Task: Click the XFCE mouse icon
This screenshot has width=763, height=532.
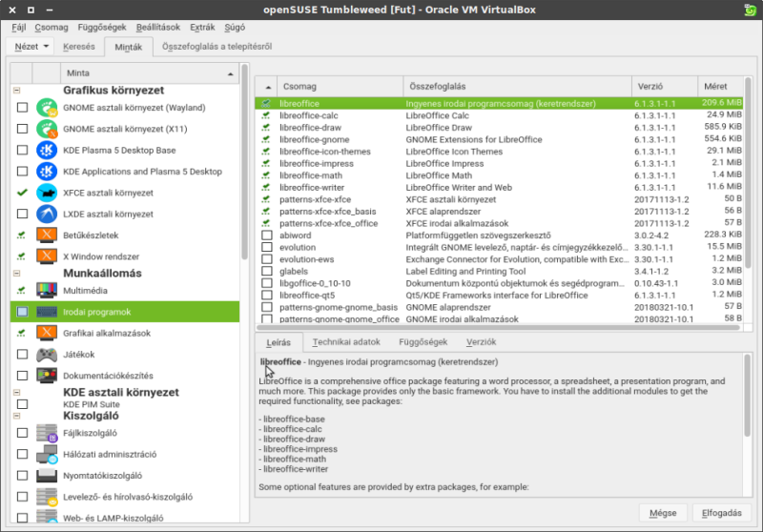Action: 47,193
